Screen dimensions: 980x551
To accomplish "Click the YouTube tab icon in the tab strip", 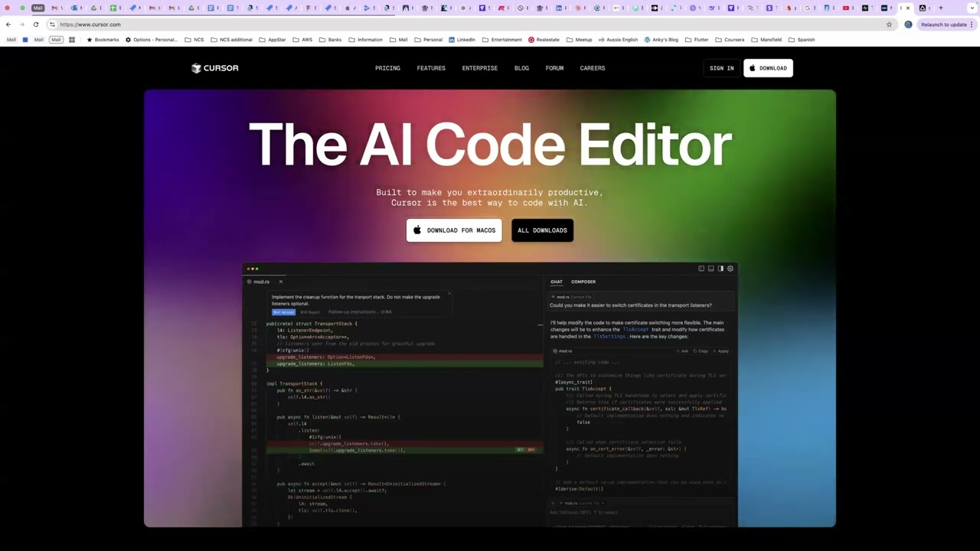I will pos(846,8).
